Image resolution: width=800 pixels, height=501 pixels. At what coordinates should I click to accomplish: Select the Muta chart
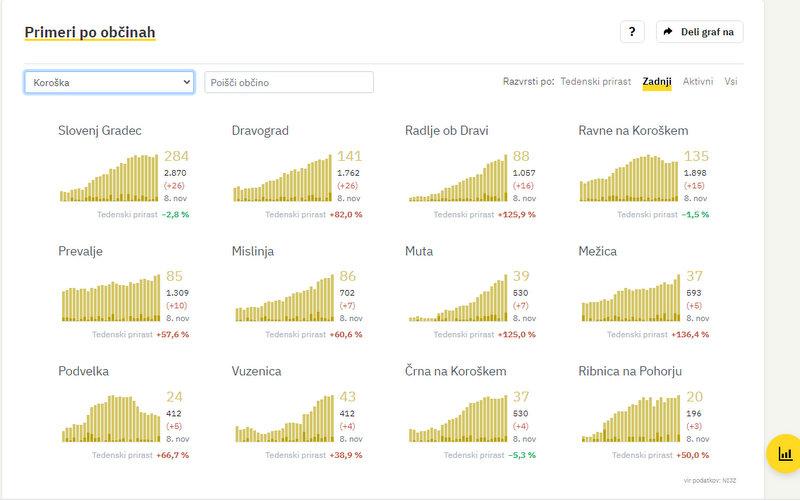coord(456,298)
